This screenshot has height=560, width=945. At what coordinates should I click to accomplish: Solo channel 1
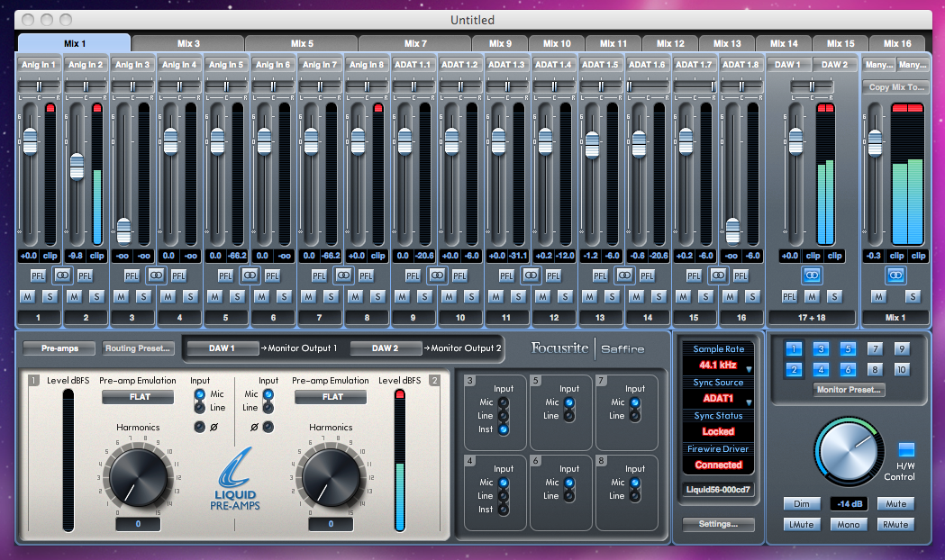pos(50,297)
